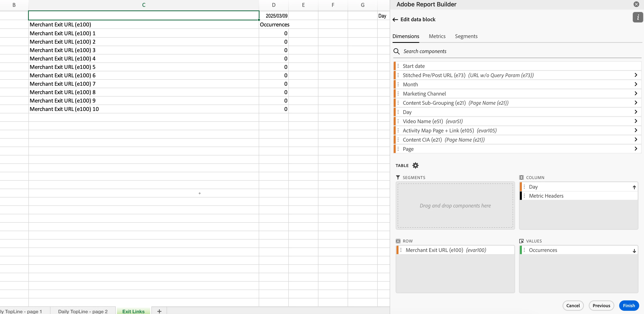Open table settings gear icon
644x314 pixels.
click(x=415, y=165)
